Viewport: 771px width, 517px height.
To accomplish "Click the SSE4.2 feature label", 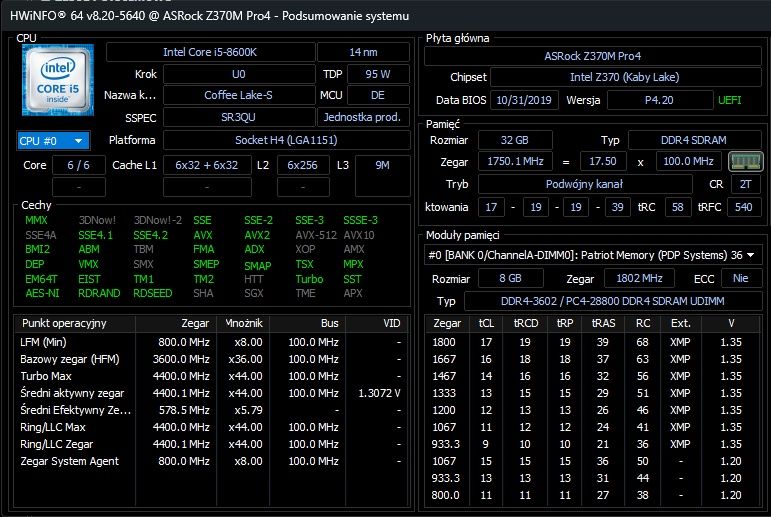I will click(150, 235).
